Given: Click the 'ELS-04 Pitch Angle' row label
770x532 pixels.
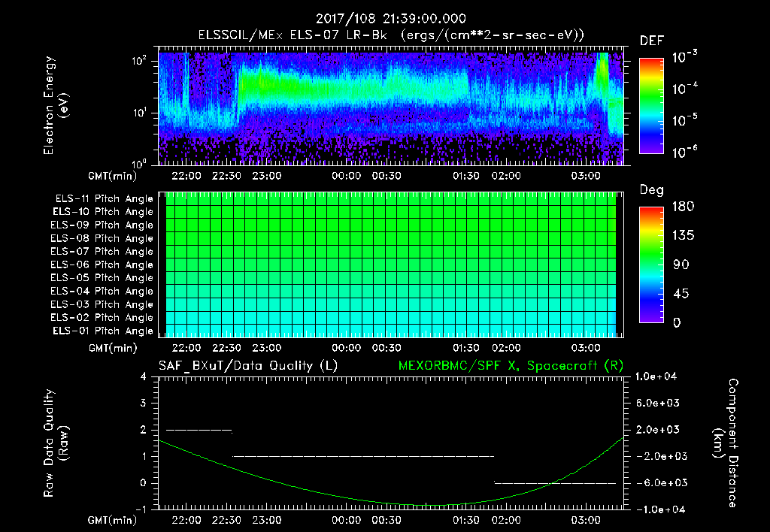Looking at the screenshot, I should click(102, 291).
